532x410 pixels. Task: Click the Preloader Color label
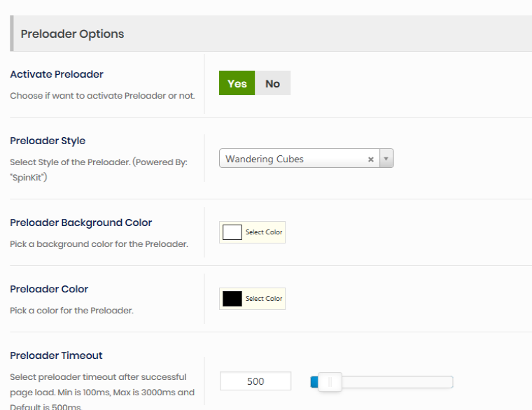[x=49, y=289]
